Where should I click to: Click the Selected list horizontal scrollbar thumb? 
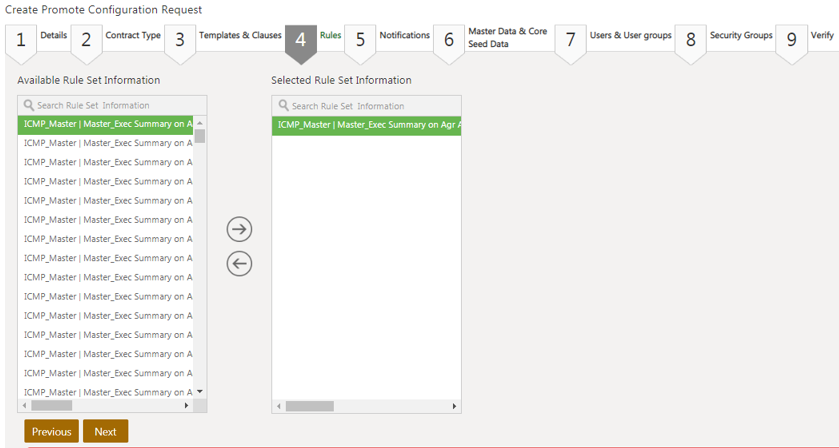(x=310, y=406)
